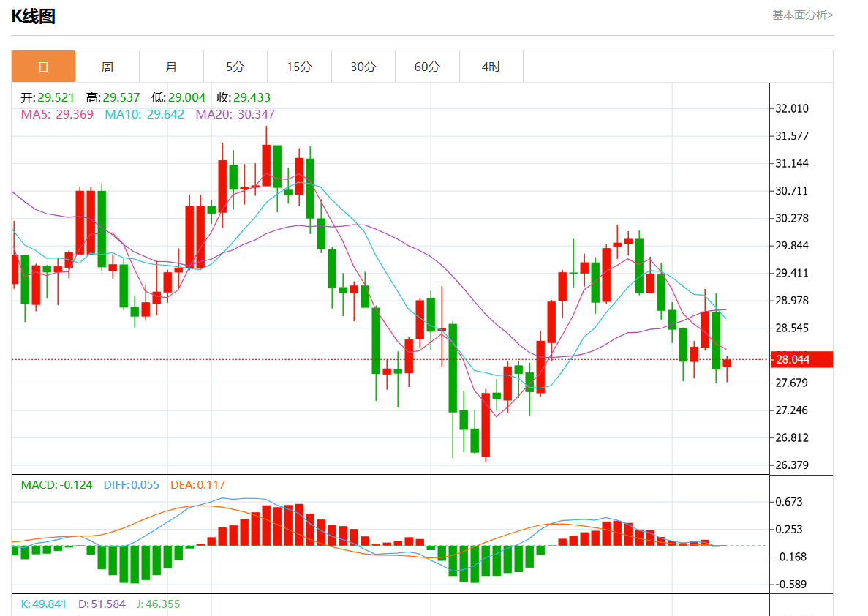
Task: Switch to the 周 weekly tab
Action: click(107, 67)
